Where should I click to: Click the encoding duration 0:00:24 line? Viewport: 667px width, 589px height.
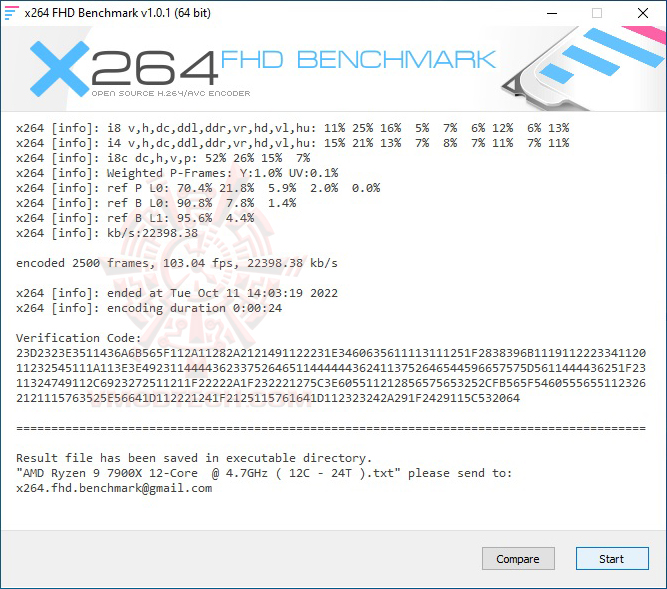tap(149, 308)
